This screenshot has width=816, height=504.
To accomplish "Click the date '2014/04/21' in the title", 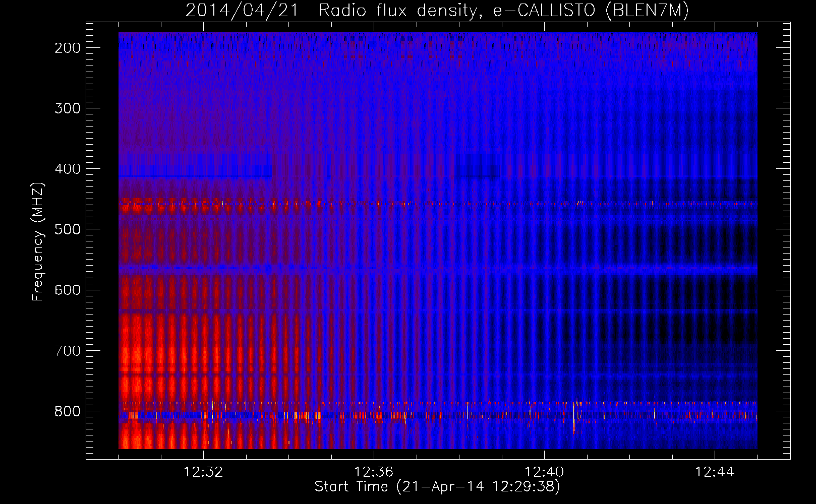I will pyautogui.click(x=242, y=11).
